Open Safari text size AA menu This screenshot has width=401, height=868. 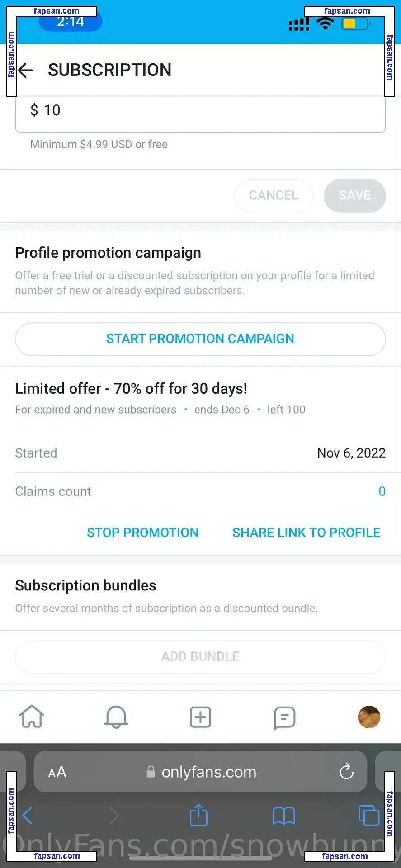click(x=57, y=772)
